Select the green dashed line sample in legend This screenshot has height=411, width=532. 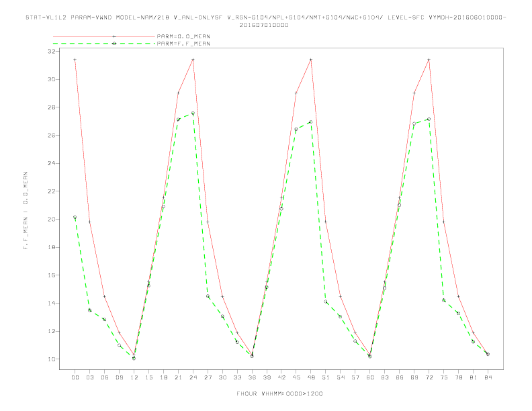tap(104, 44)
